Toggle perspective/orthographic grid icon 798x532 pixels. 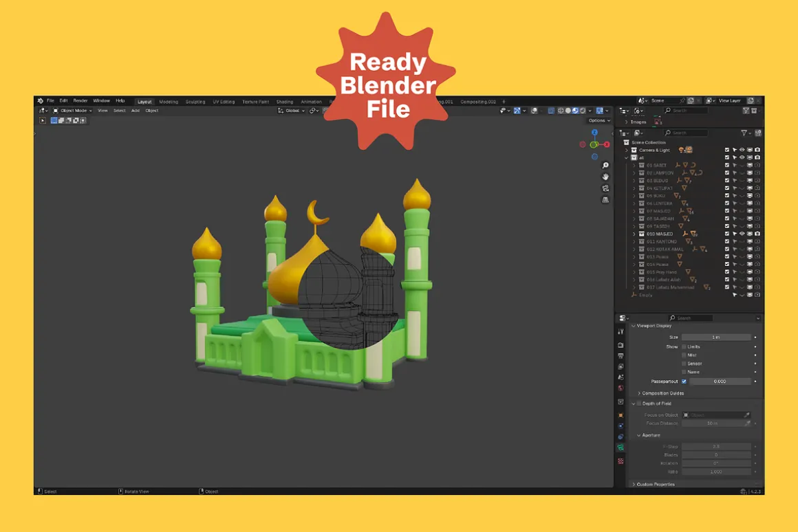[605, 200]
